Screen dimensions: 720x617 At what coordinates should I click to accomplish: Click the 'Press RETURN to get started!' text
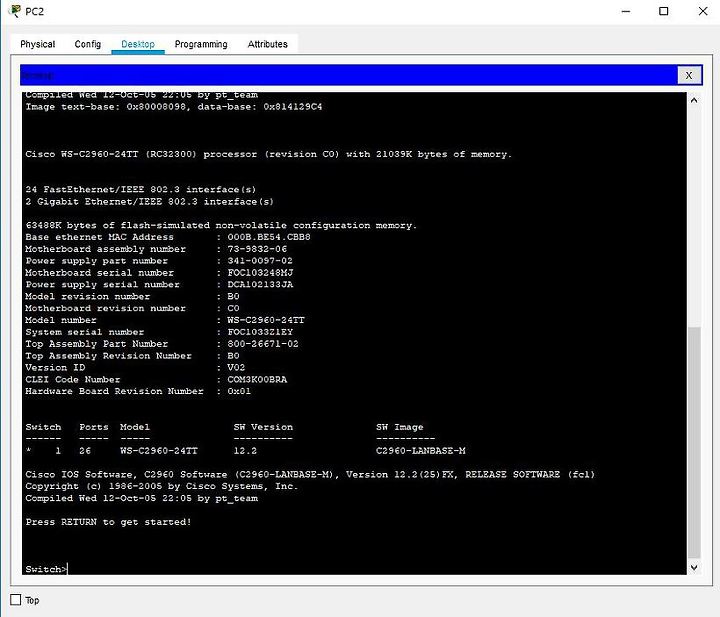click(x=108, y=522)
